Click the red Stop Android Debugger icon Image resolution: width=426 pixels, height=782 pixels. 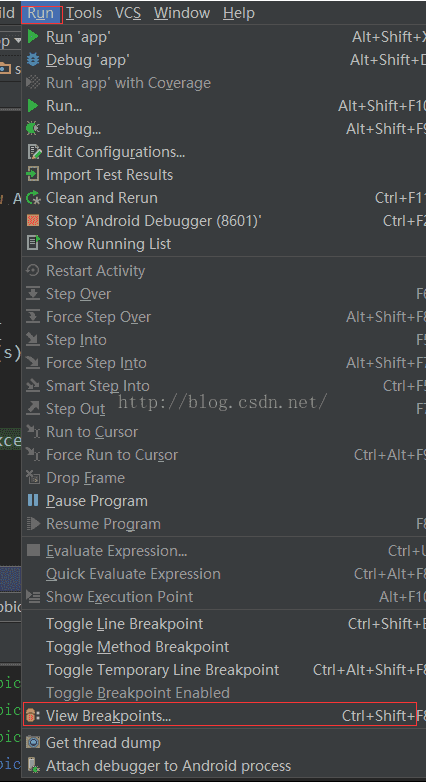(x=33, y=220)
